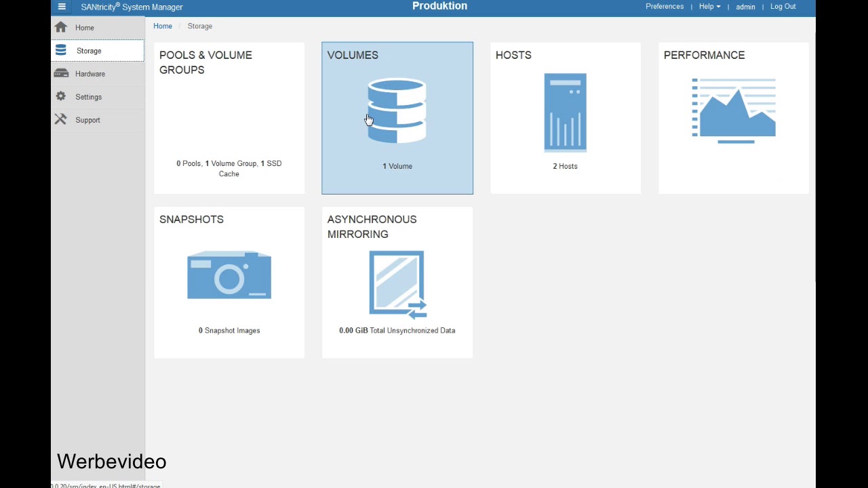
Task: Click the Hardware drive icon in sidebar
Action: (x=61, y=73)
